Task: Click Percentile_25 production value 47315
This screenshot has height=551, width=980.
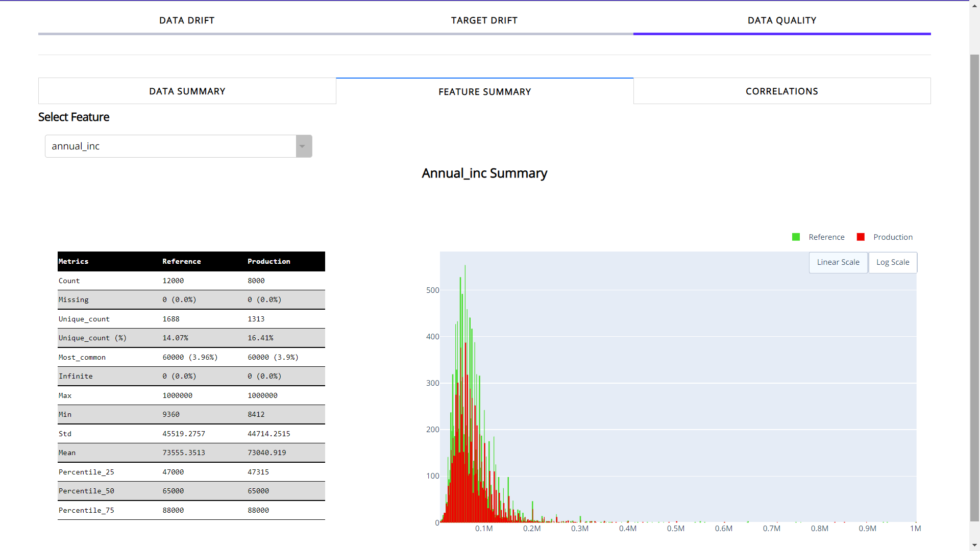Action: pos(258,472)
